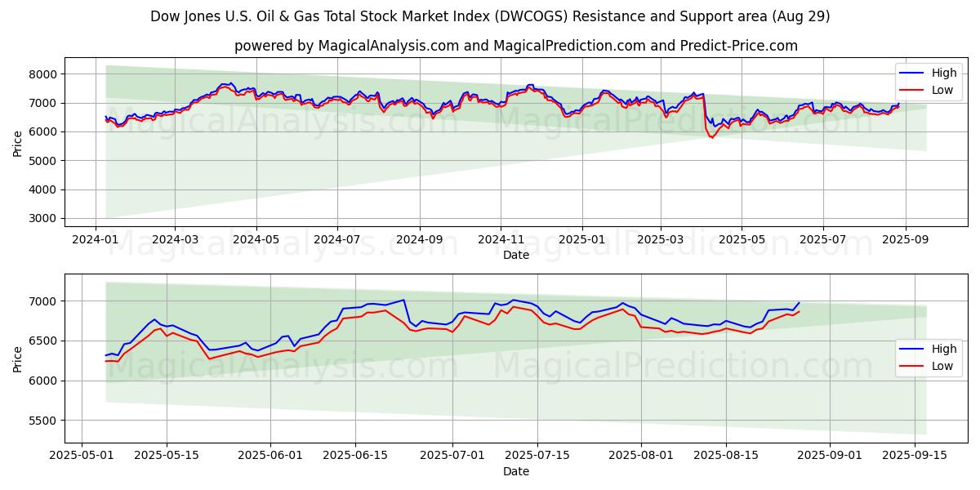Click the 2025-08-15 tick label on bottom chart
Viewport: 980px width, 490px height.
724,457
